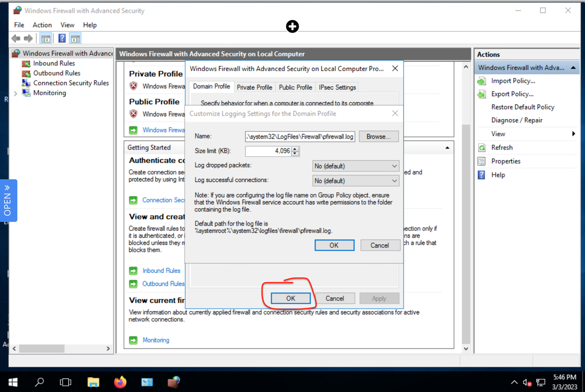This screenshot has height=392, width=585.
Task: Click the Windows Firewall taskbar icon
Action: [174, 382]
